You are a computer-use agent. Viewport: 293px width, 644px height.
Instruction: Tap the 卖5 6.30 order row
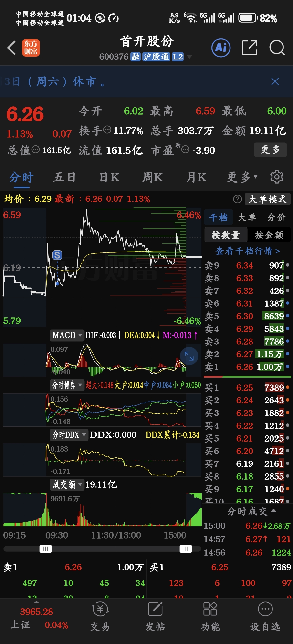point(247,316)
